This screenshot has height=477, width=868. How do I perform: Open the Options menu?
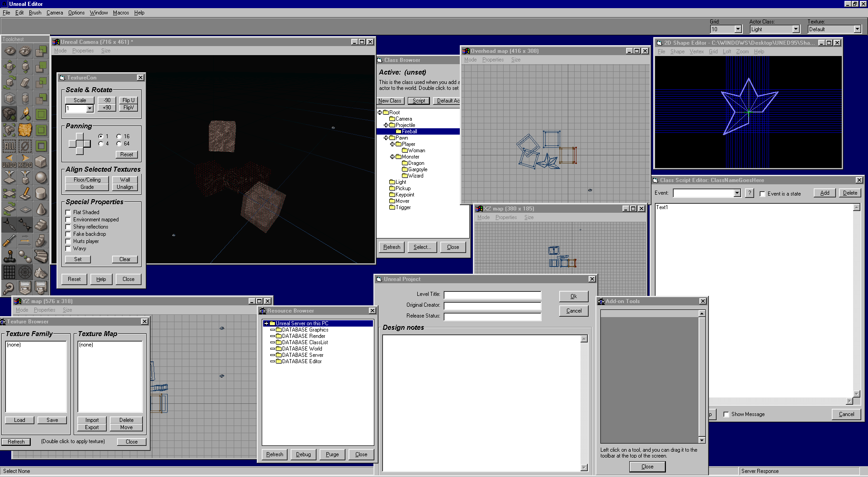[x=76, y=13]
